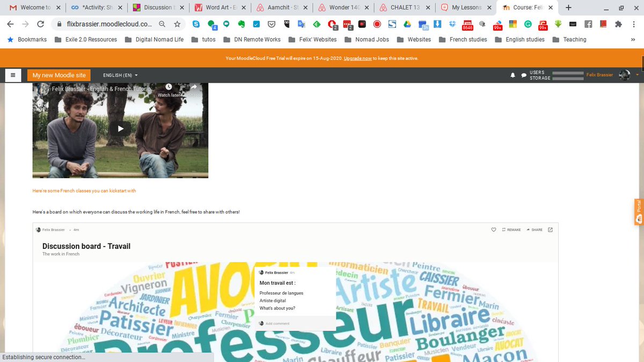Click the Watch Later icon on the video
Image resolution: width=644 pixels, height=362 pixels.
168,86
